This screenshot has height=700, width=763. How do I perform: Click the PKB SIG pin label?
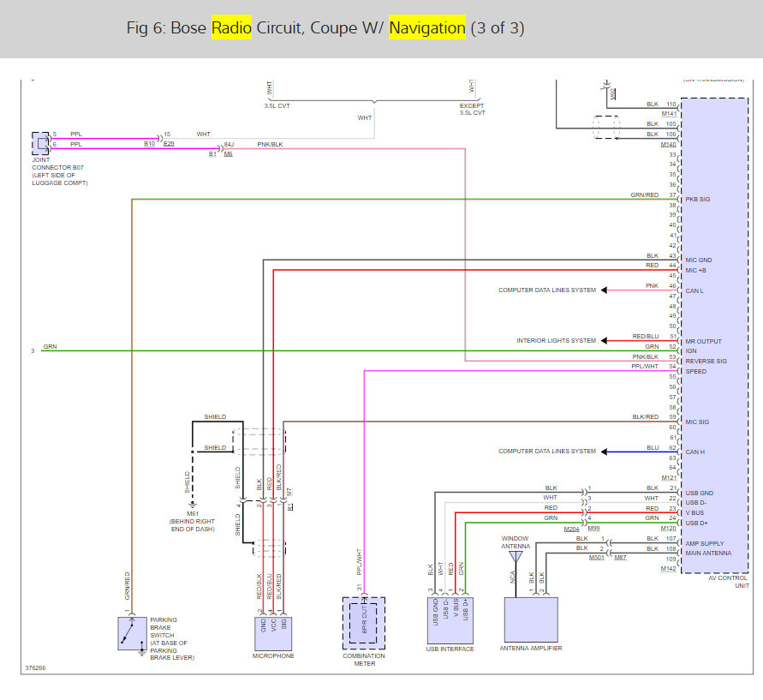(697, 199)
